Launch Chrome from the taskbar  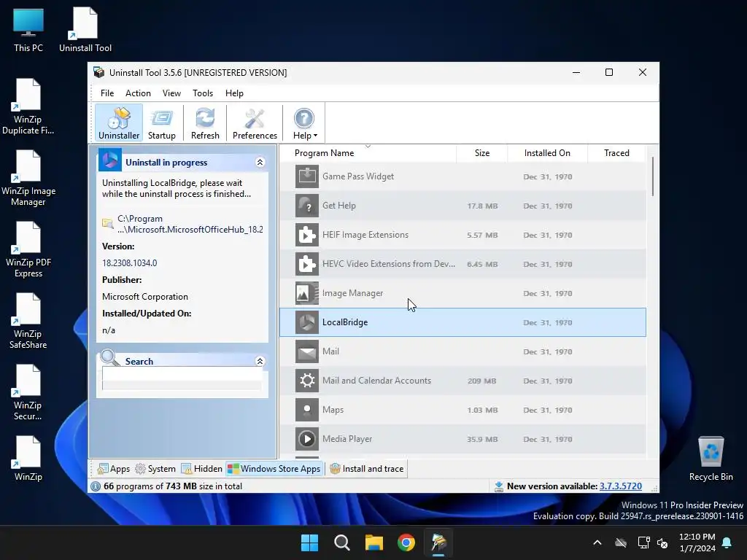click(406, 542)
